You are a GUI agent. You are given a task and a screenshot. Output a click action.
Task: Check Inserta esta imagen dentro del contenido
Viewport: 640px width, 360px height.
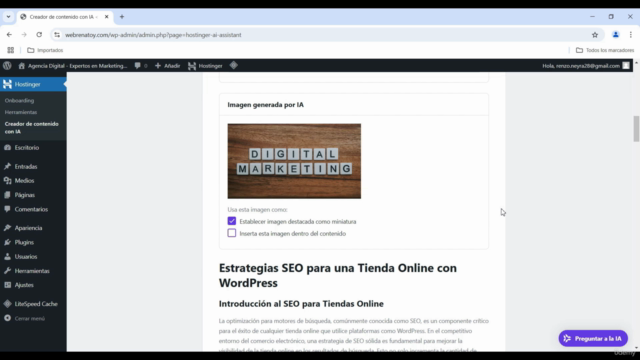point(231,233)
